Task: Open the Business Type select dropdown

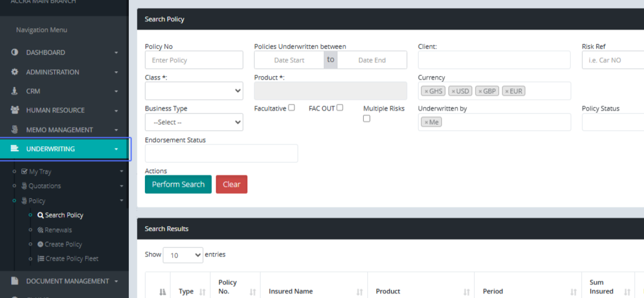Action: (194, 122)
